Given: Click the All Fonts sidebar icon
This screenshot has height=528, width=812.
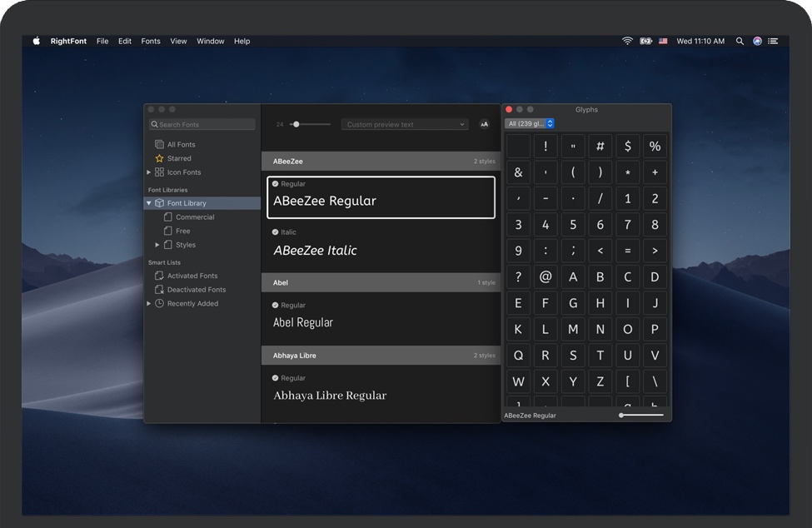Looking at the screenshot, I should point(159,144).
